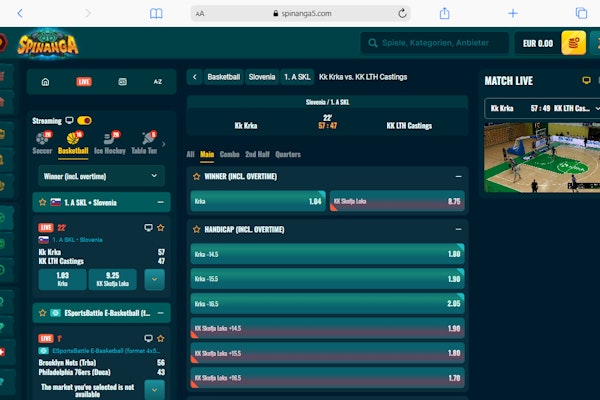Select Krka -16.5 handicap at 2.05
The image size is (600, 400).
click(x=328, y=304)
